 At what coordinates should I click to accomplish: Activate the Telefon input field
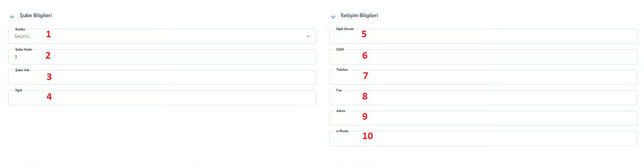pyautogui.click(x=483, y=77)
